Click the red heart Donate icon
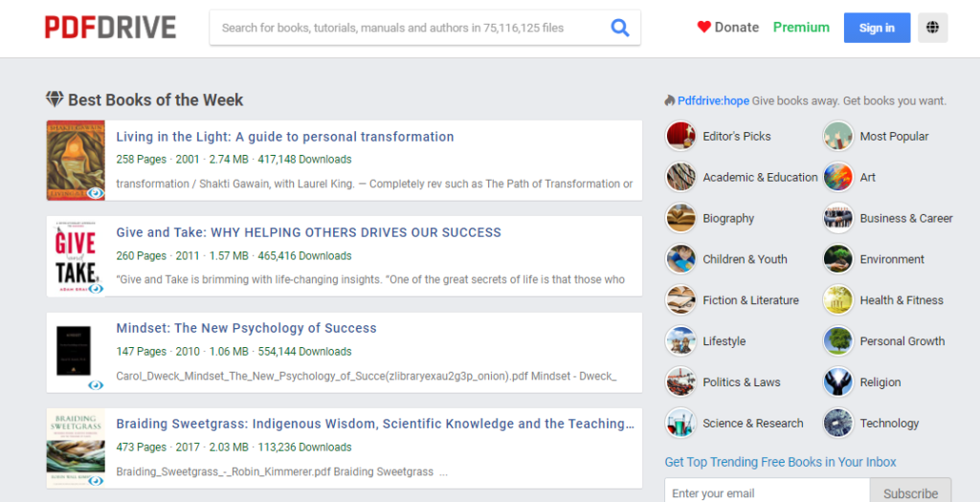 pos(703,27)
